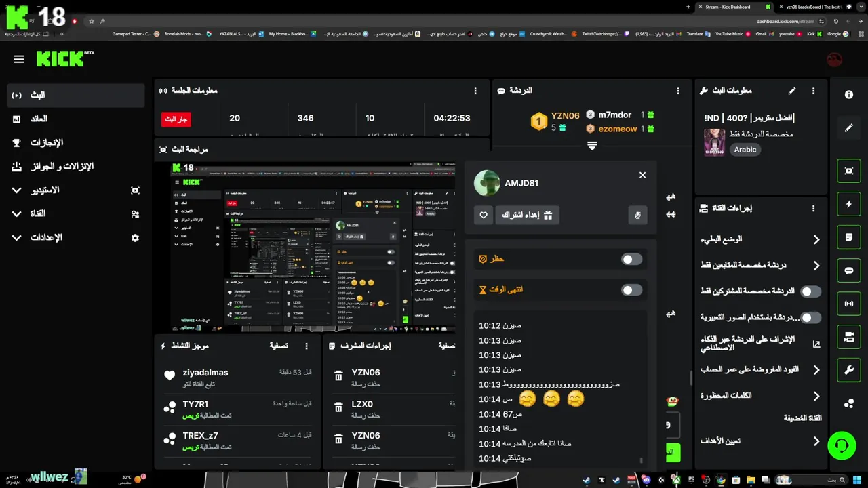868x488 pixels.
Task: Toggle emotes-only chat switch
Action: pyautogui.click(x=810, y=317)
